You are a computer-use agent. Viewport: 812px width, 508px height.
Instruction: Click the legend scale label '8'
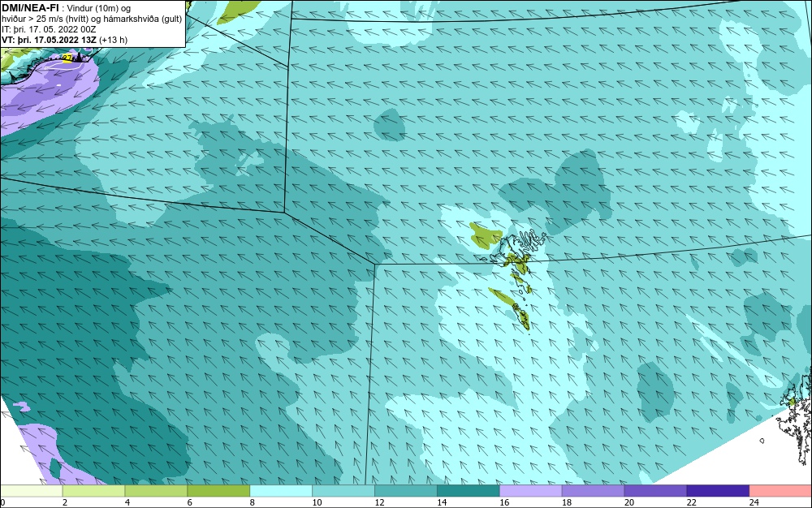252,502
